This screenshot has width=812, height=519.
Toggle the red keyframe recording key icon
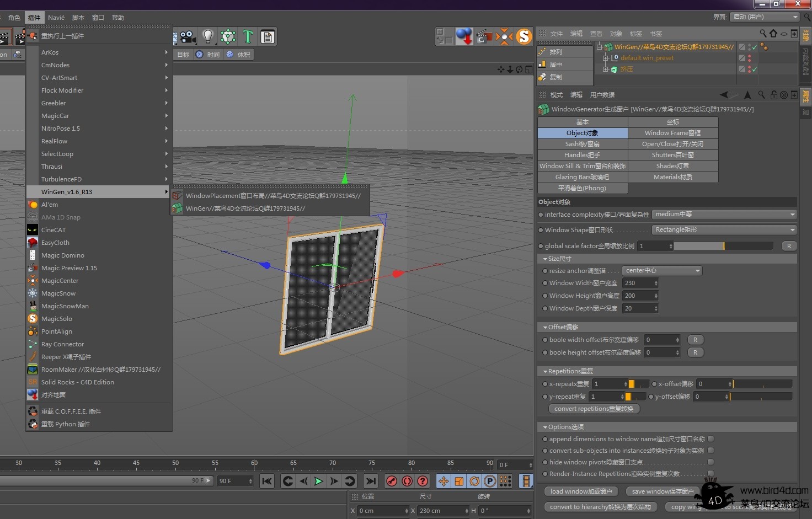click(391, 481)
